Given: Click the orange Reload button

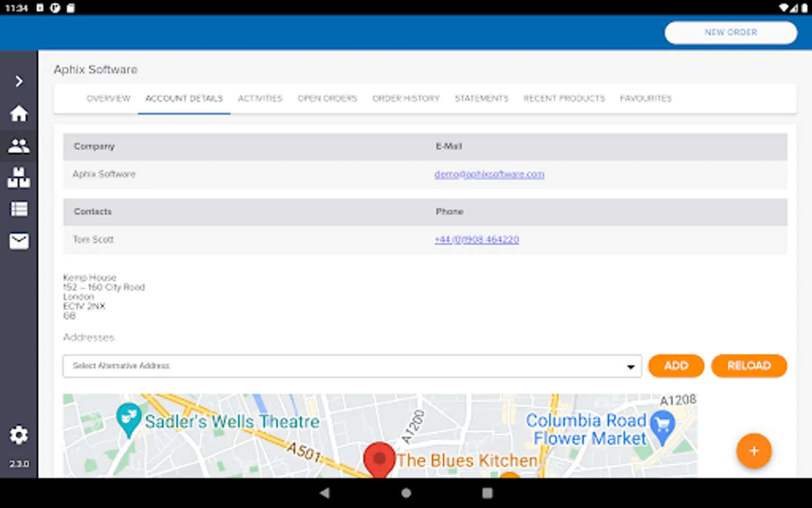Looking at the screenshot, I should (749, 366).
